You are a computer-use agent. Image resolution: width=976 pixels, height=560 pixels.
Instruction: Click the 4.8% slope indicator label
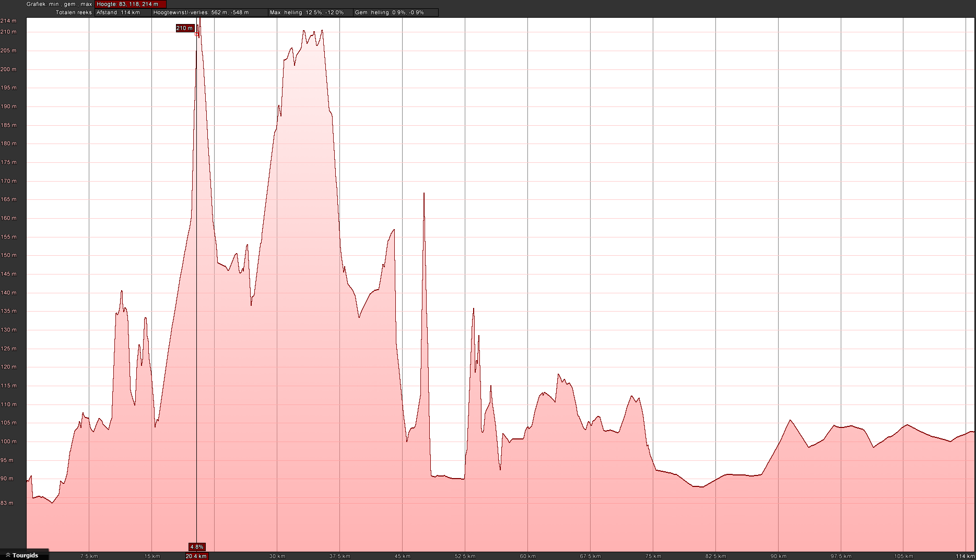click(197, 547)
